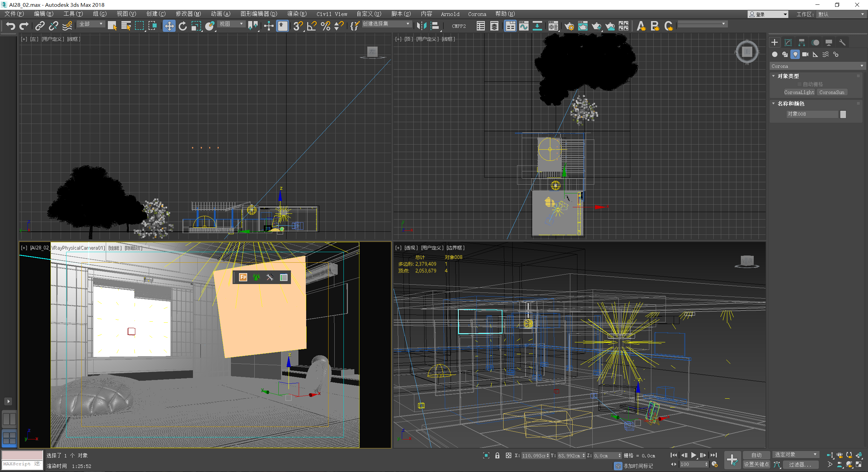
Task: Open the 文件(F) menu
Action: (x=14, y=14)
